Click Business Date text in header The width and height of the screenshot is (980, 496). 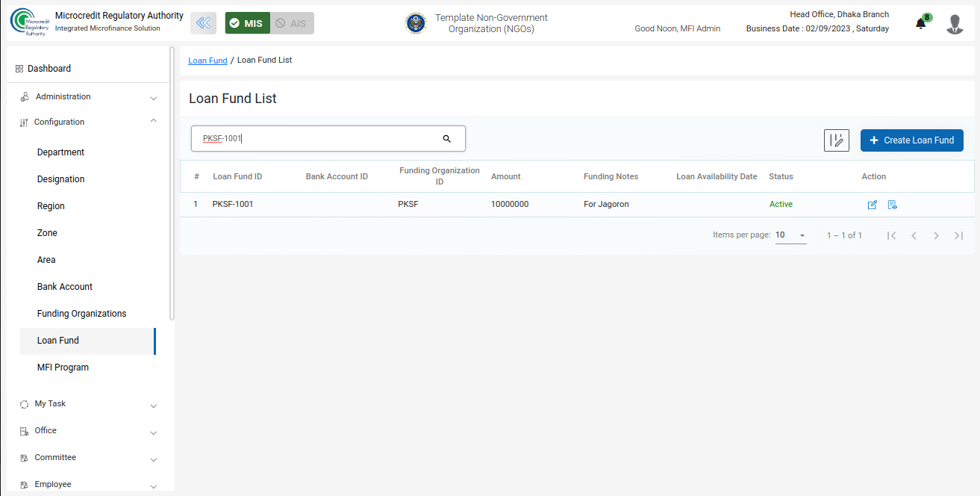817,28
